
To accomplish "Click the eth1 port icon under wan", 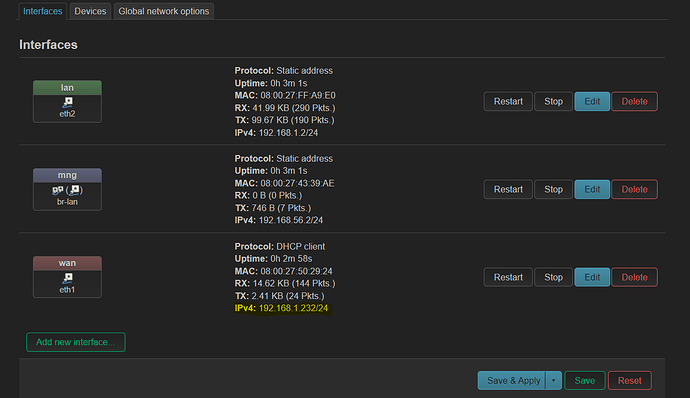I will click(67, 278).
